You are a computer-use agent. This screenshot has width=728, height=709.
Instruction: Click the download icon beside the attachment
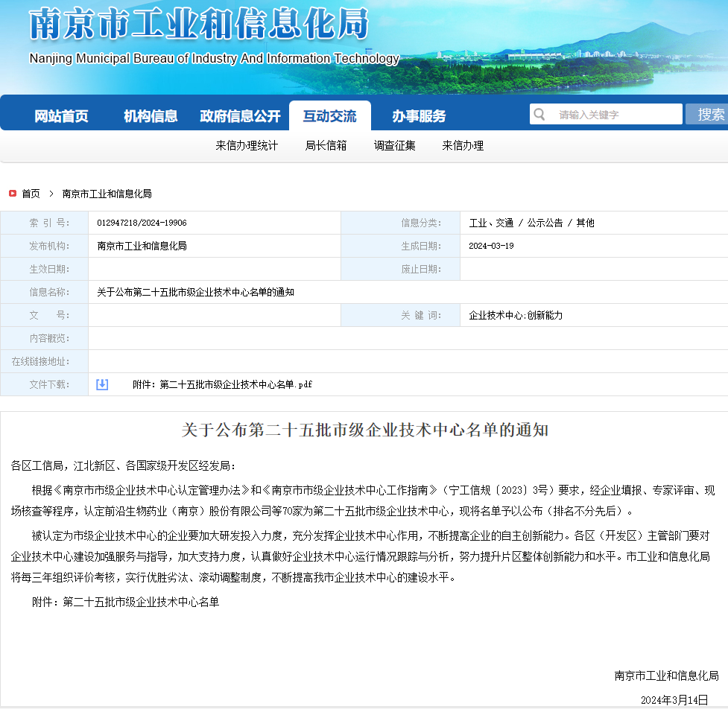coord(101,384)
